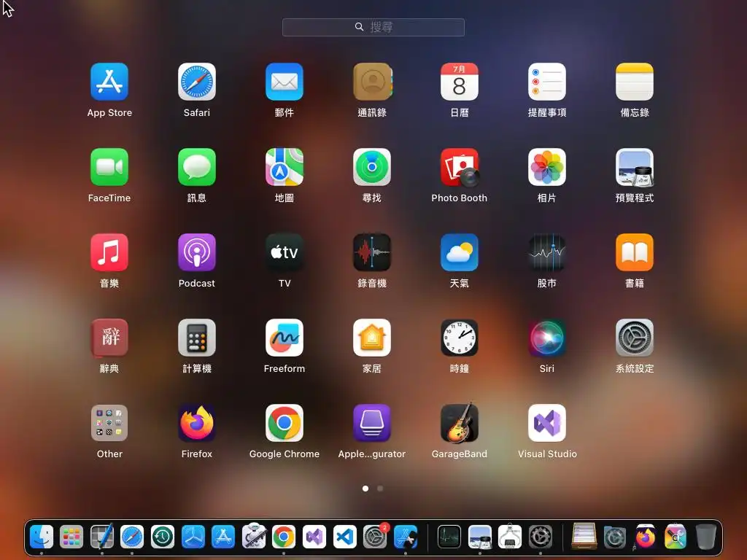747x560 pixels.
Task: Expand the Other apps folder
Action: click(x=109, y=423)
